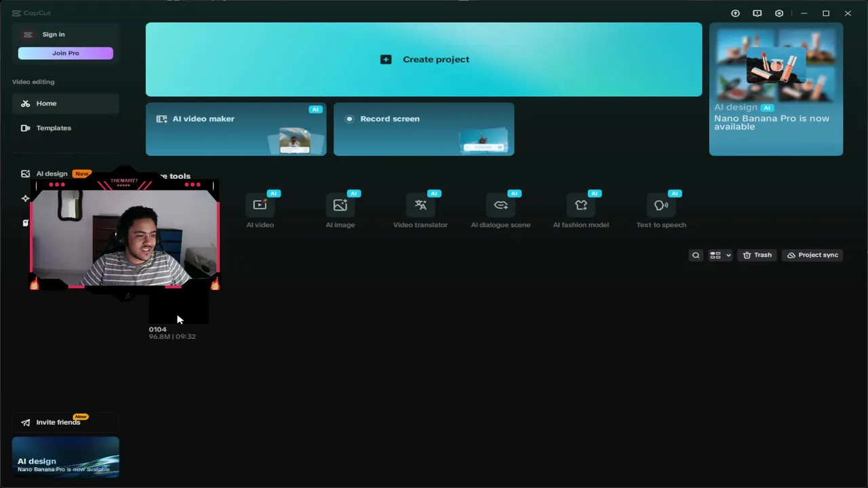Open settings hexagon icon in title bar

[779, 14]
